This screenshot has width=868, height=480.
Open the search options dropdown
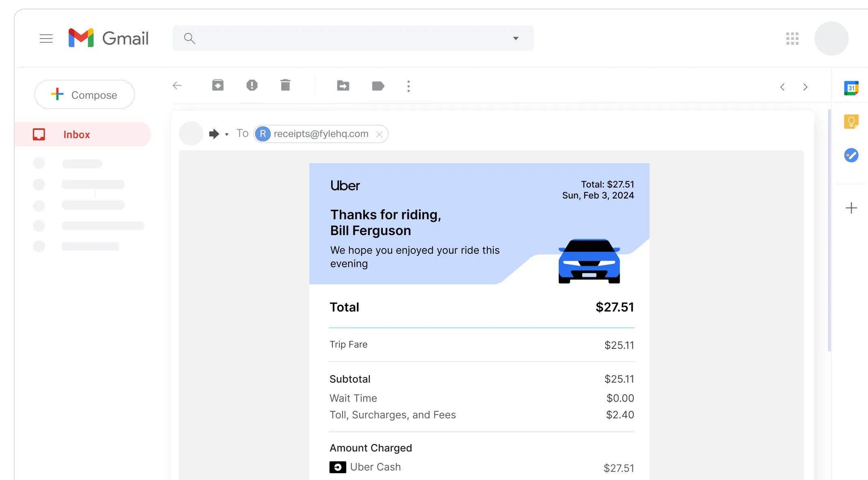coord(515,38)
